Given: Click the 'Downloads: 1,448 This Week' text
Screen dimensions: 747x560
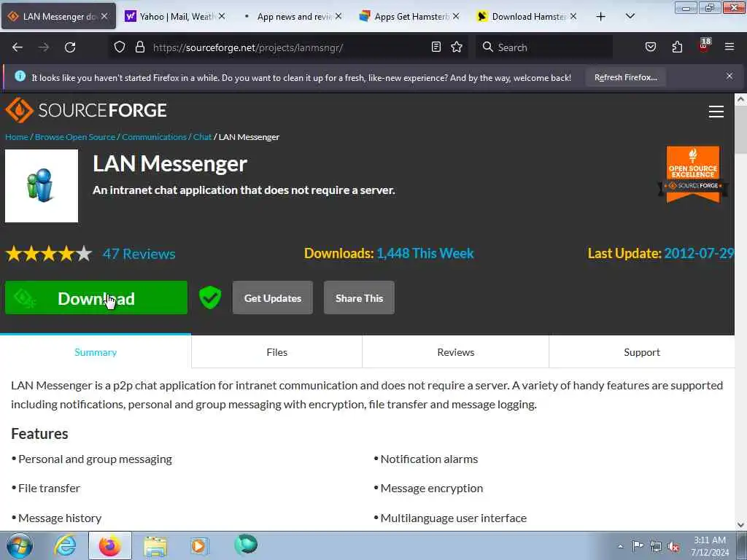Looking at the screenshot, I should coord(389,253).
